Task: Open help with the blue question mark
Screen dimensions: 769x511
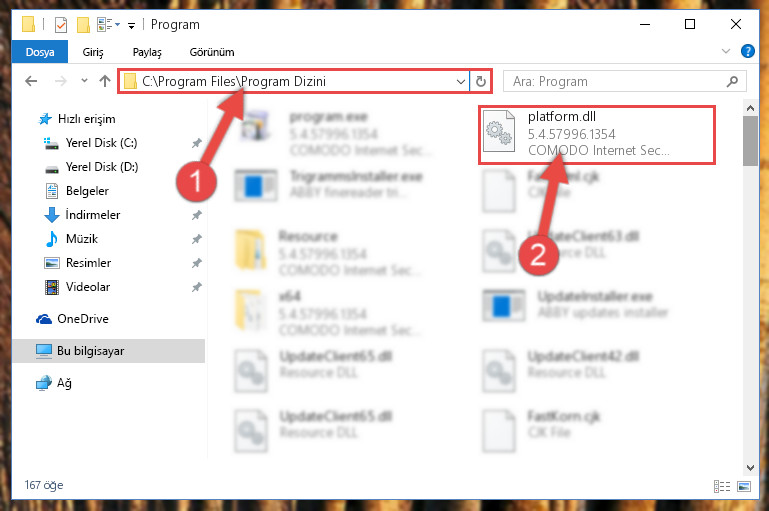Action: [x=747, y=51]
